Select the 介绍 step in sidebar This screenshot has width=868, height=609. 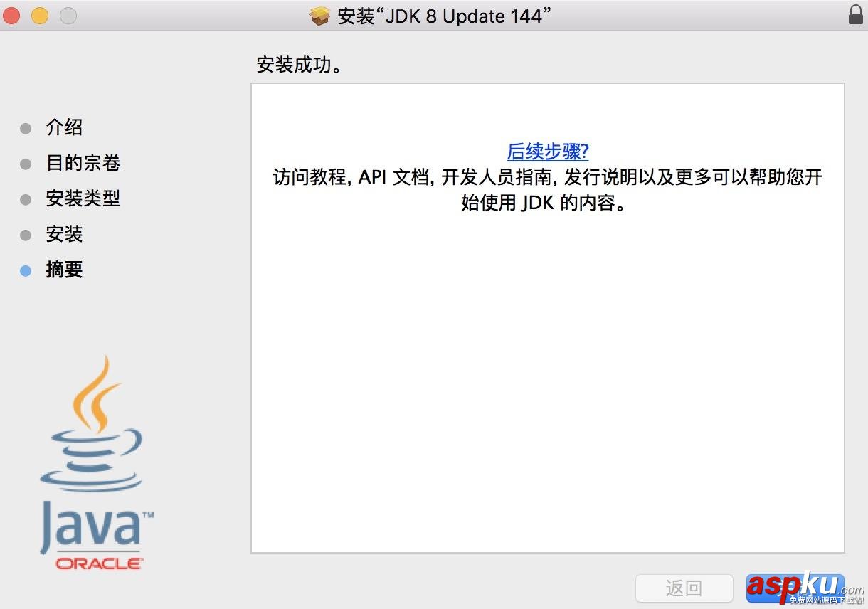point(64,127)
